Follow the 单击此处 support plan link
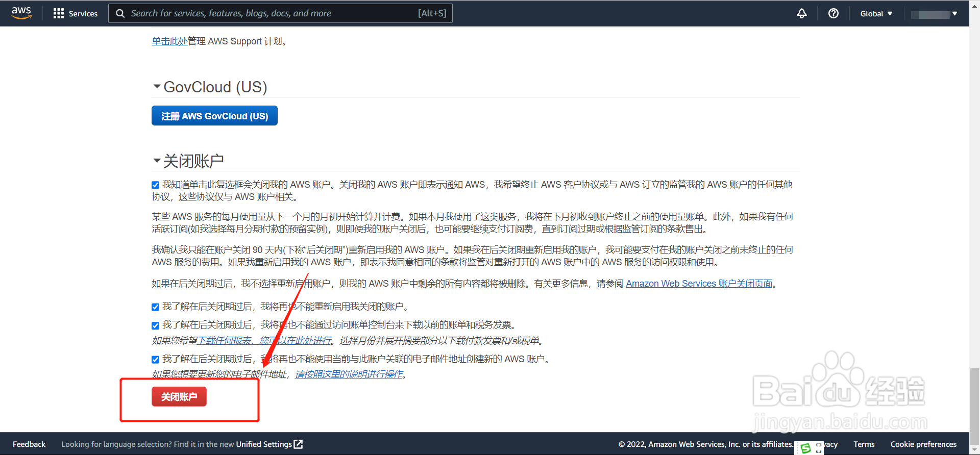This screenshot has width=980, height=455. 169,41
